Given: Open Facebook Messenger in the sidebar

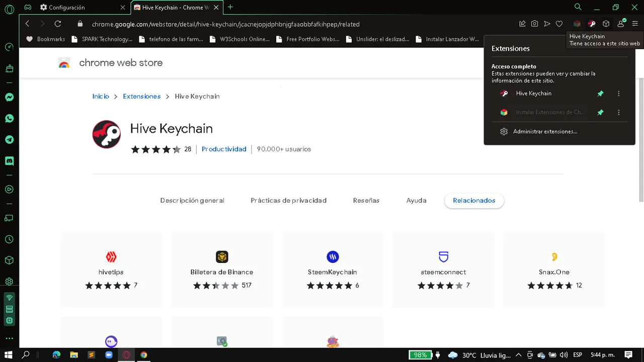Looking at the screenshot, I should click(x=9, y=98).
